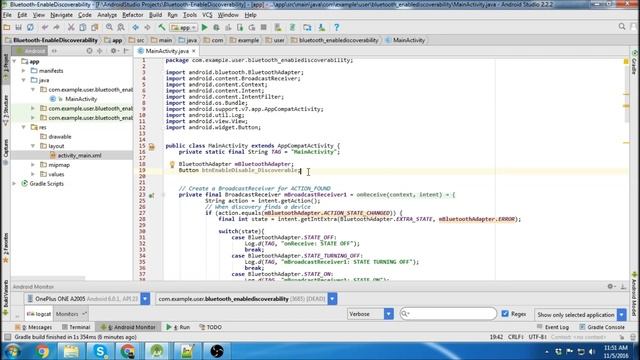Open the Event Log tool window

(553, 327)
